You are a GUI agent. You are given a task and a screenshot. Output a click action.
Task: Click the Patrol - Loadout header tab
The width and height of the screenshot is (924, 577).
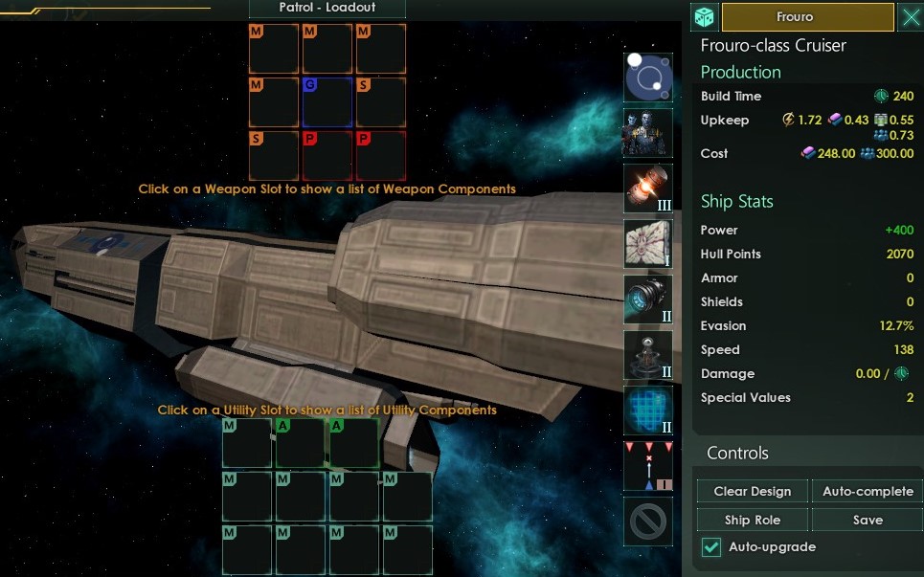pyautogui.click(x=327, y=9)
